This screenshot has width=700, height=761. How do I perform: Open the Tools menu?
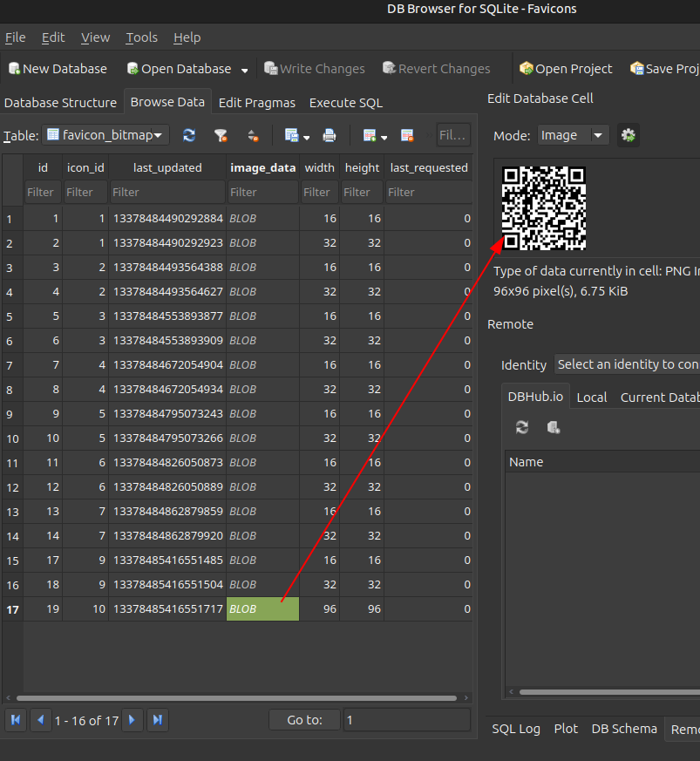click(141, 37)
